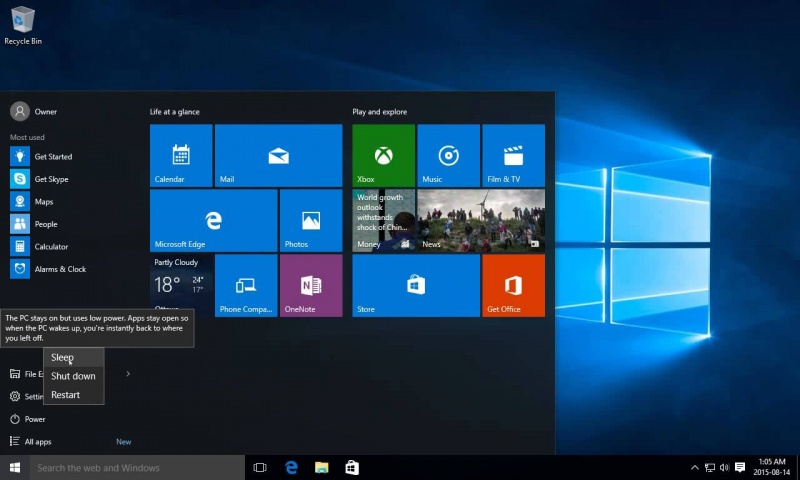800x480 pixels.
Task: Open Settings from the Start menu
Action: tap(26, 396)
